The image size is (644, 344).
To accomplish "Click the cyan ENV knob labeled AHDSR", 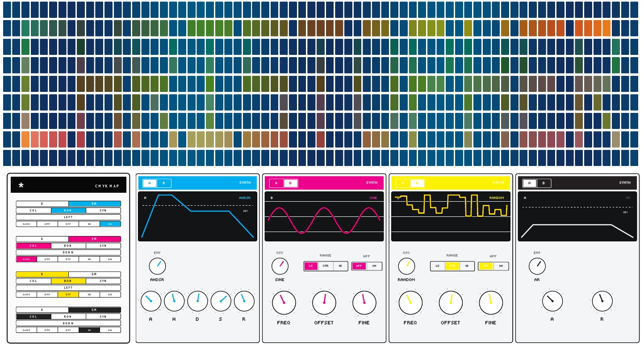I will pyautogui.click(x=157, y=266).
